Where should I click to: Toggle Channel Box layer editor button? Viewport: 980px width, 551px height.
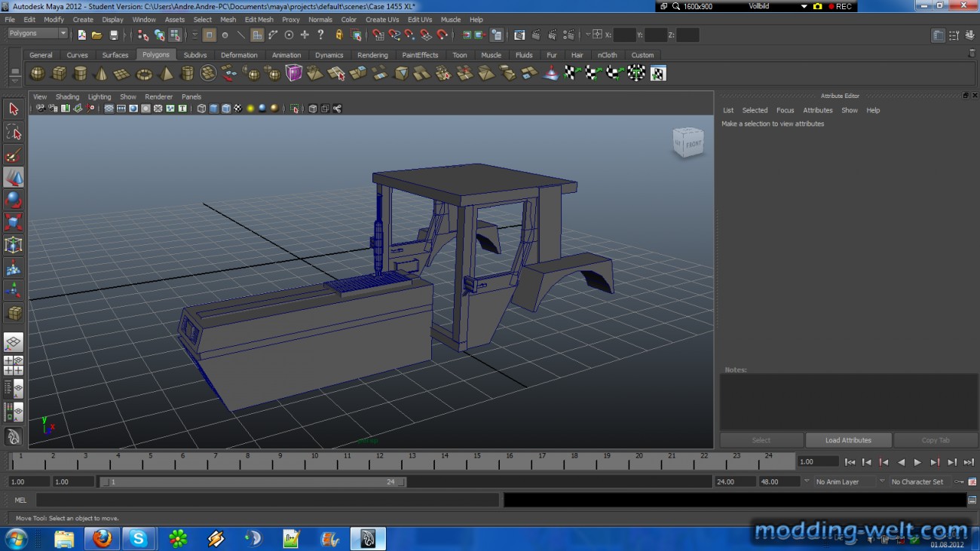point(969,35)
